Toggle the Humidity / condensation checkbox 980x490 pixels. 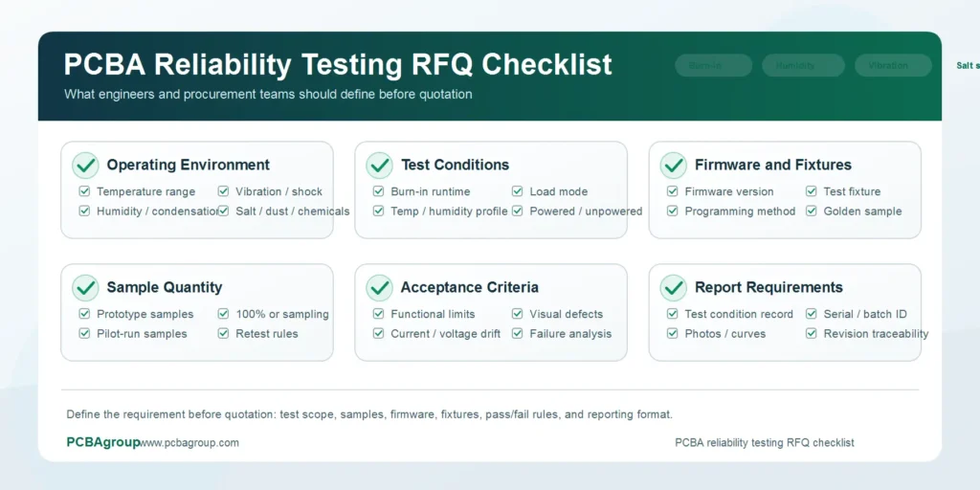pyautogui.click(x=84, y=212)
